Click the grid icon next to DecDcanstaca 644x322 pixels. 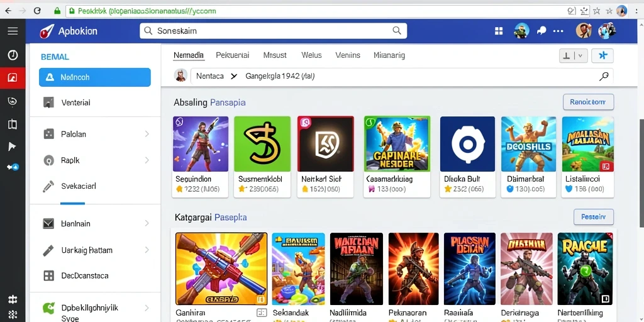pos(48,275)
